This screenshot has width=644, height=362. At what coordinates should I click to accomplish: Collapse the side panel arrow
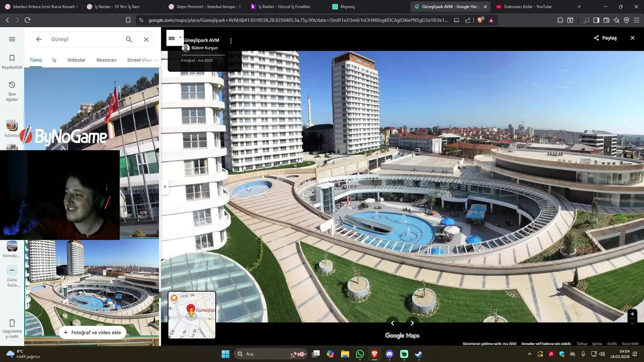[x=165, y=187]
